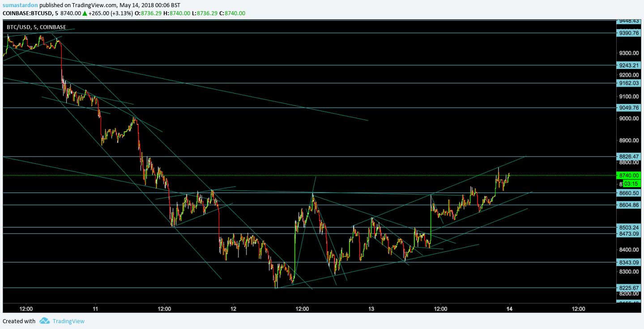Screen dimensions: 644x329
Task: Select the 9162.03 price level label
Action: pyautogui.click(x=628, y=83)
